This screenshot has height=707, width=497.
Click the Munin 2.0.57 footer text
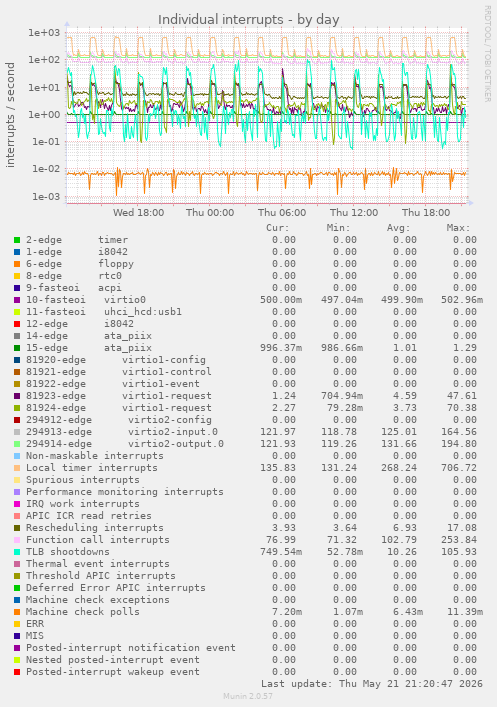[x=248, y=696]
